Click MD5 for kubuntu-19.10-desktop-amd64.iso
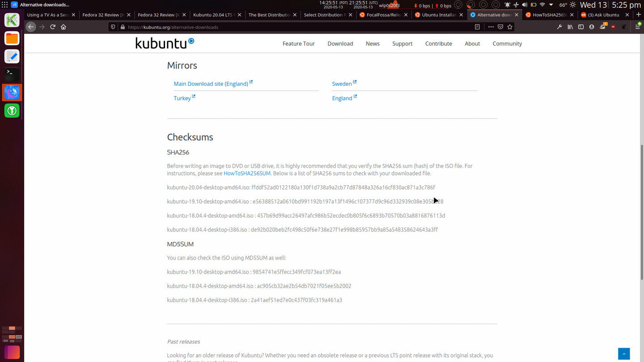644x362 pixels. click(254, 272)
